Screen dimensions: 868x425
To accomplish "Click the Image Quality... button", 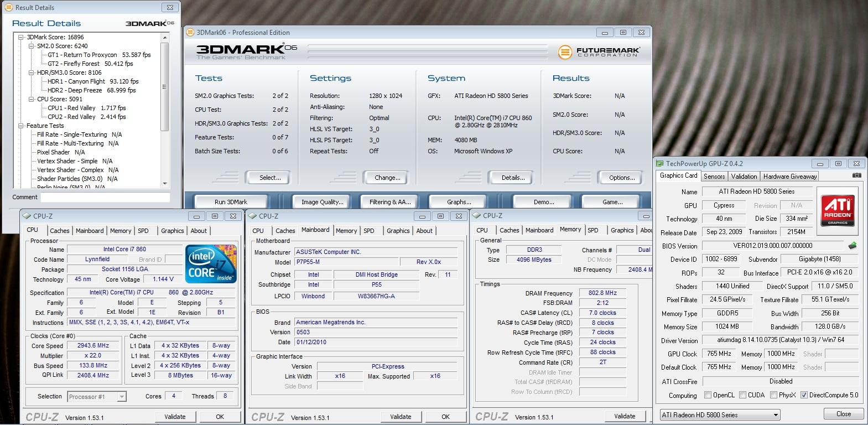I will [322, 202].
